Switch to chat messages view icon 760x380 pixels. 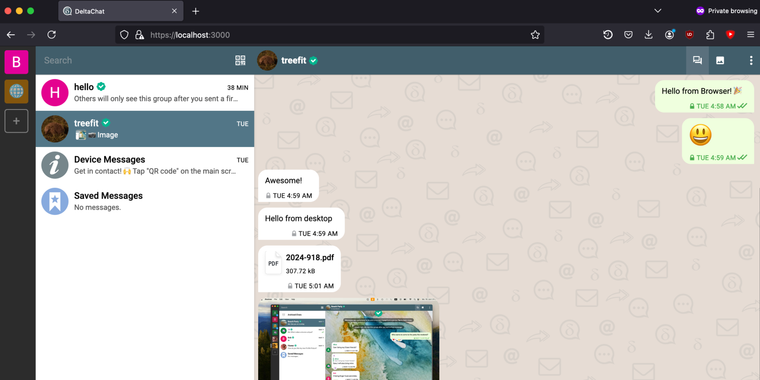pos(697,61)
